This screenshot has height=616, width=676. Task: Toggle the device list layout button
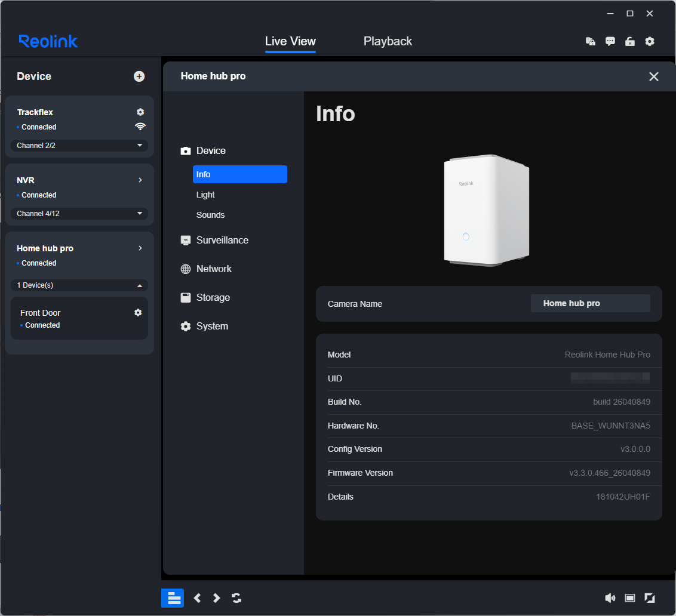[x=173, y=598]
